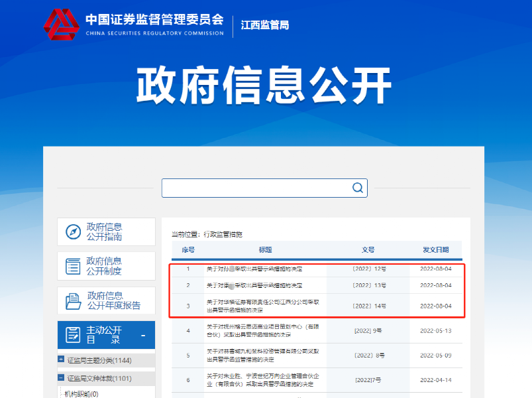Open the 抚州格云愚迈商业项目策划中心 decision link
This screenshot has width=532, height=398.
tap(263, 330)
